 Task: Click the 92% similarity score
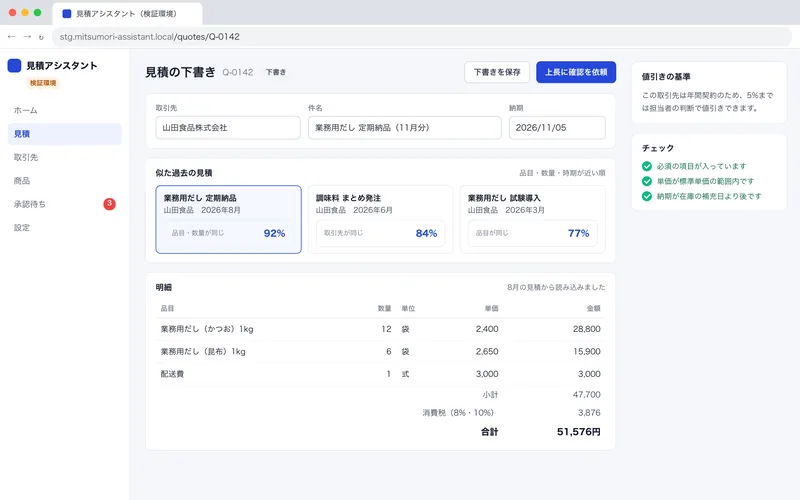[274, 233]
